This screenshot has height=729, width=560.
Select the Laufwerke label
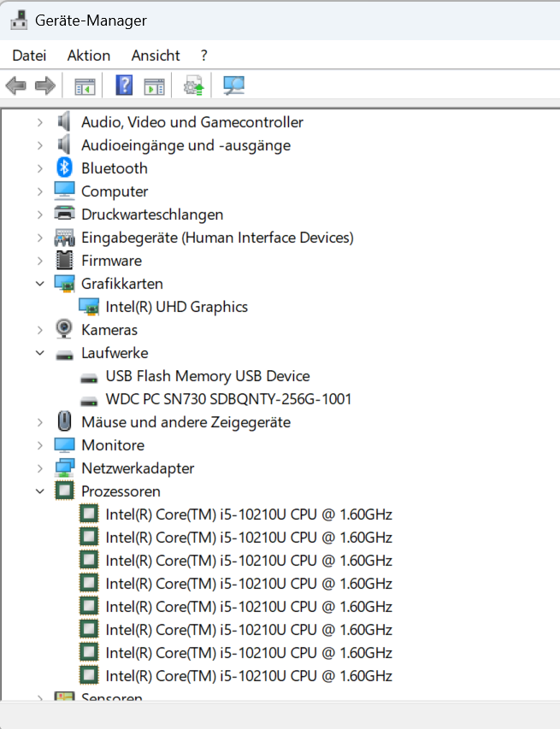coord(115,353)
